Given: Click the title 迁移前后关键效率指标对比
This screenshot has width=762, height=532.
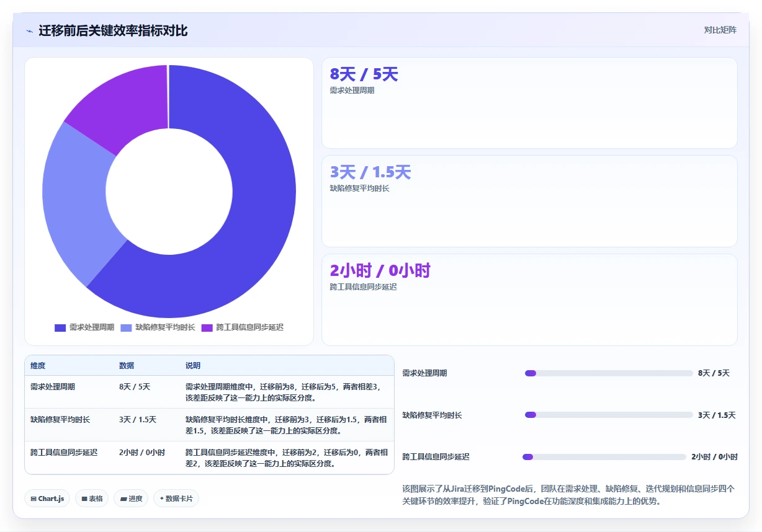Looking at the screenshot, I should click(113, 31).
